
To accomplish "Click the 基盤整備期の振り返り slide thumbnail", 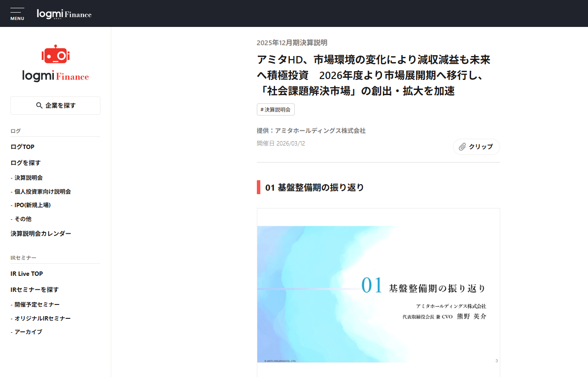I will click(x=379, y=294).
